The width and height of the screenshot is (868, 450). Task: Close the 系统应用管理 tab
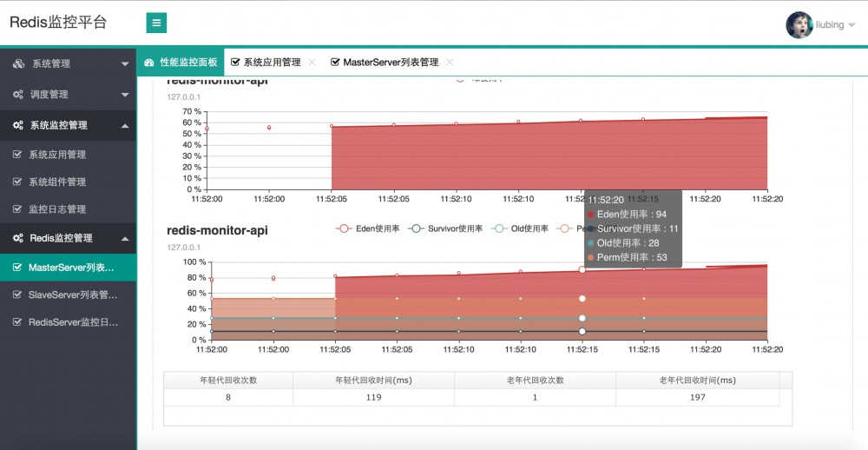pyautogui.click(x=312, y=62)
